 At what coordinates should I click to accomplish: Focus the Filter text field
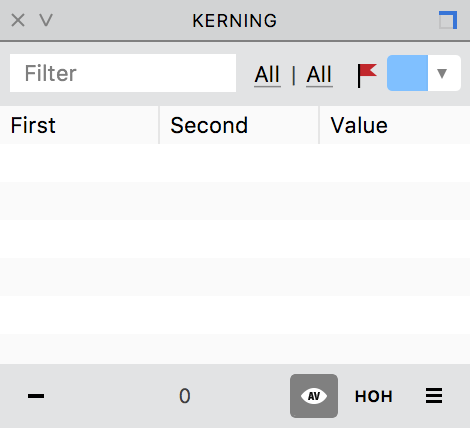pos(123,73)
